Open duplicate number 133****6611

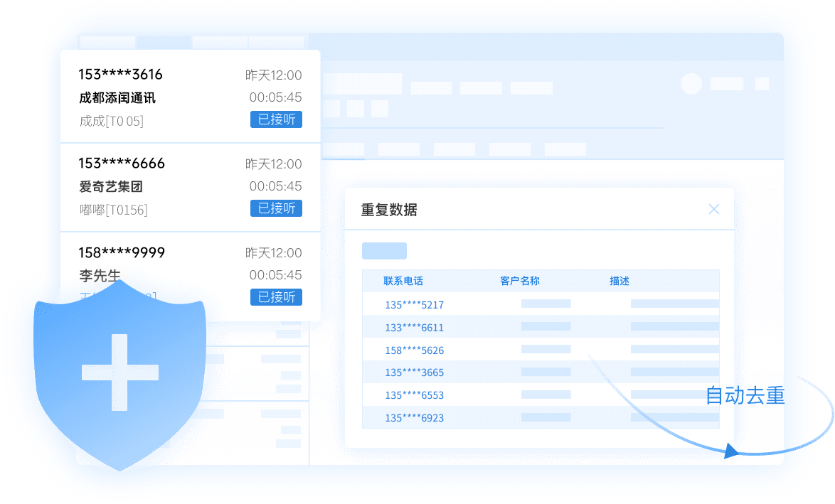[x=415, y=328]
